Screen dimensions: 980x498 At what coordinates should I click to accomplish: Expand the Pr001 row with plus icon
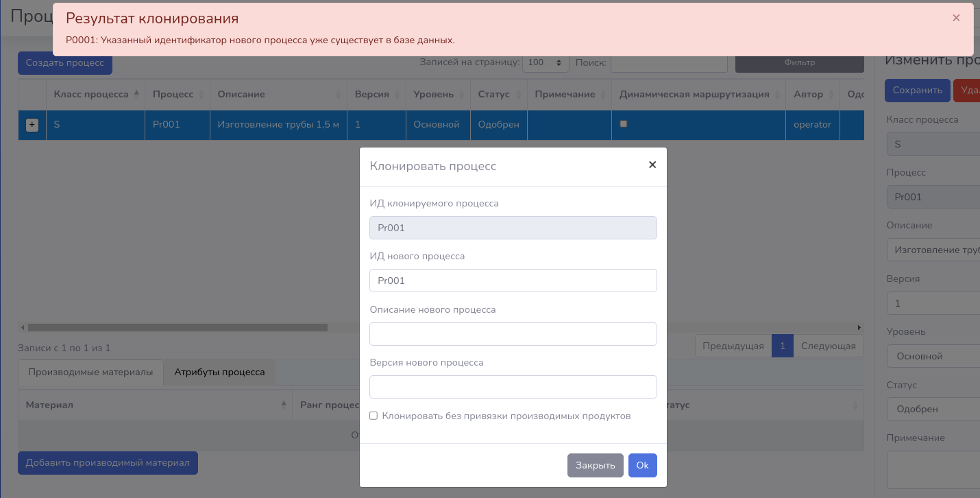32,125
